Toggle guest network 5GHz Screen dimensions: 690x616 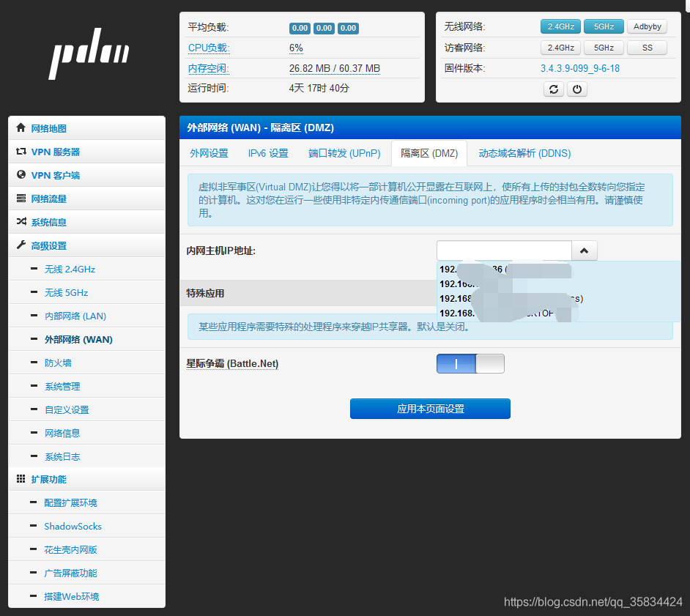[x=604, y=48]
